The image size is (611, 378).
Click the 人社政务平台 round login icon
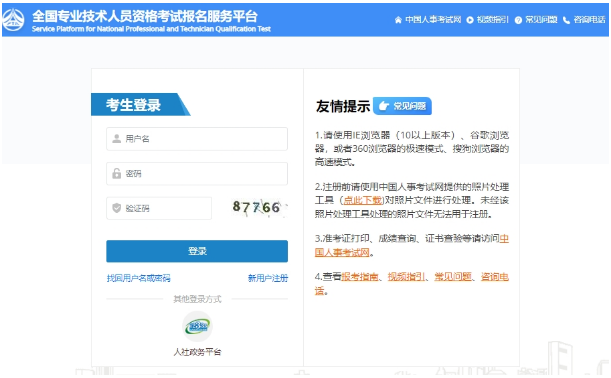click(198, 326)
